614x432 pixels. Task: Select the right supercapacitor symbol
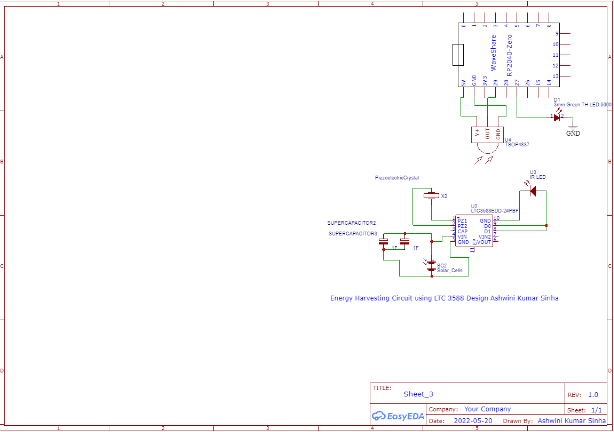(403, 242)
